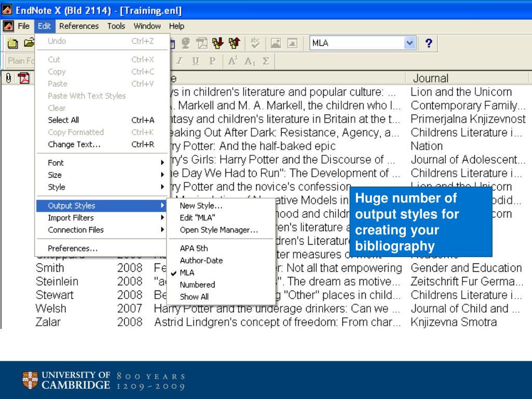Click the Zeitschrift Fur Germa... journal cell

[467, 281]
